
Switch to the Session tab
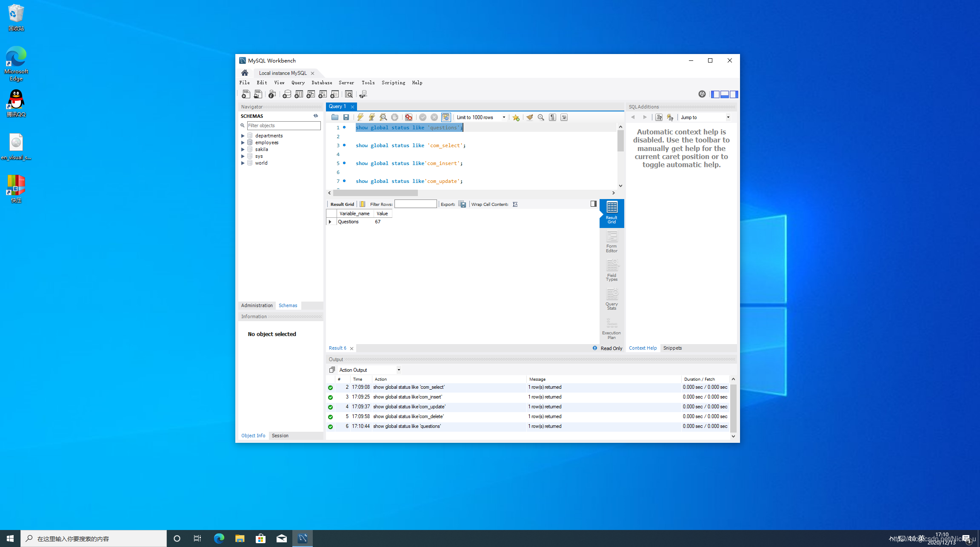pyautogui.click(x=280, y=436)
